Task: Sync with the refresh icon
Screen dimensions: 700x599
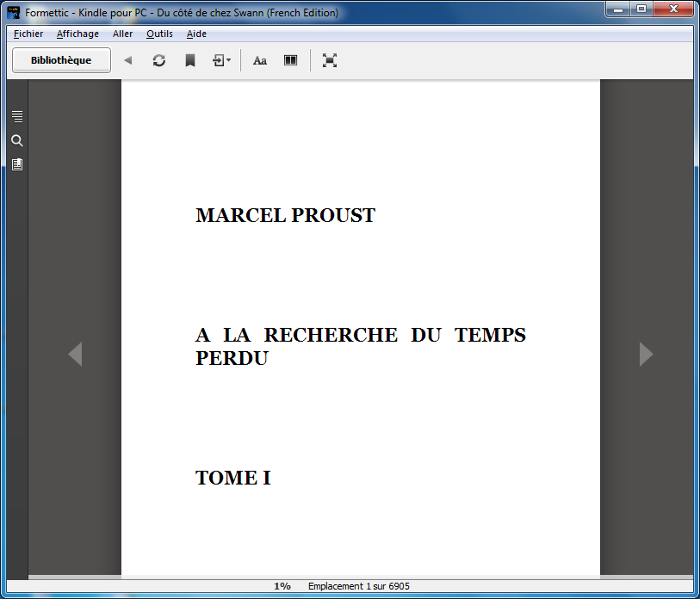Action: pos(159,60)
